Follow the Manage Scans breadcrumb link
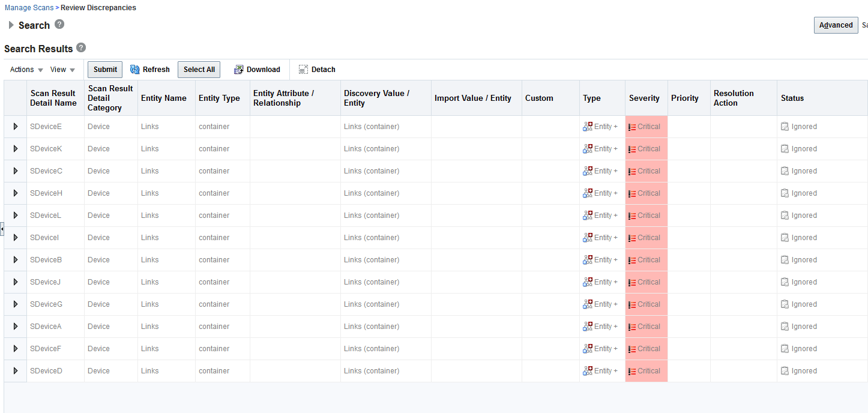Viewport: 868px width, 413px height. click(x=28, y=7)
